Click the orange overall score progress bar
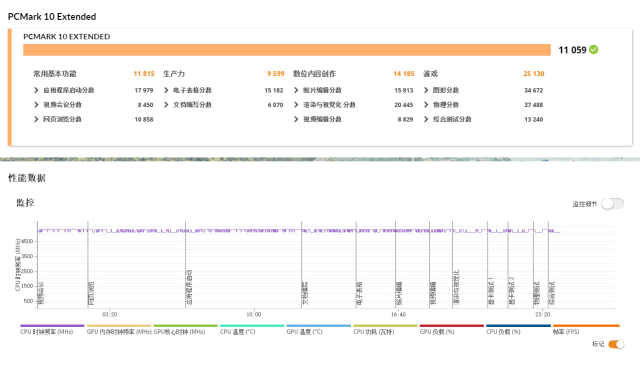This screenshot has width=640, height=372. click(x=287, y=50)
